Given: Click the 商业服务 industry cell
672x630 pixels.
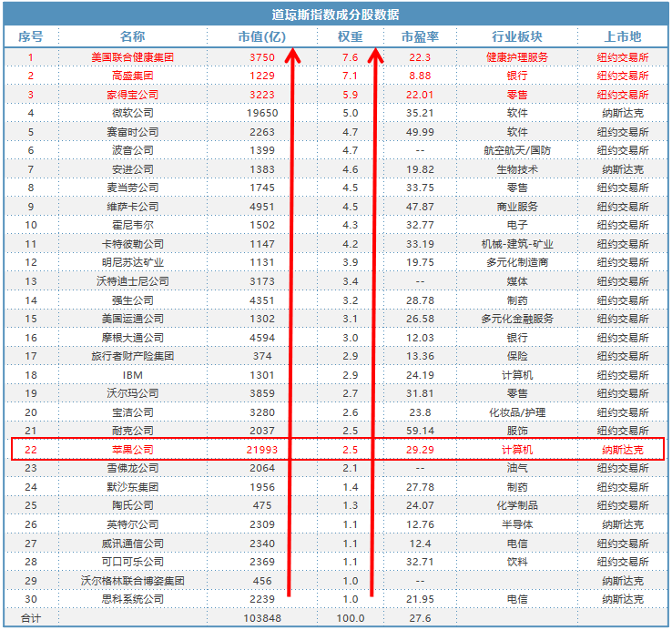Looking at the screenshot, I should [x=517, y=207].
